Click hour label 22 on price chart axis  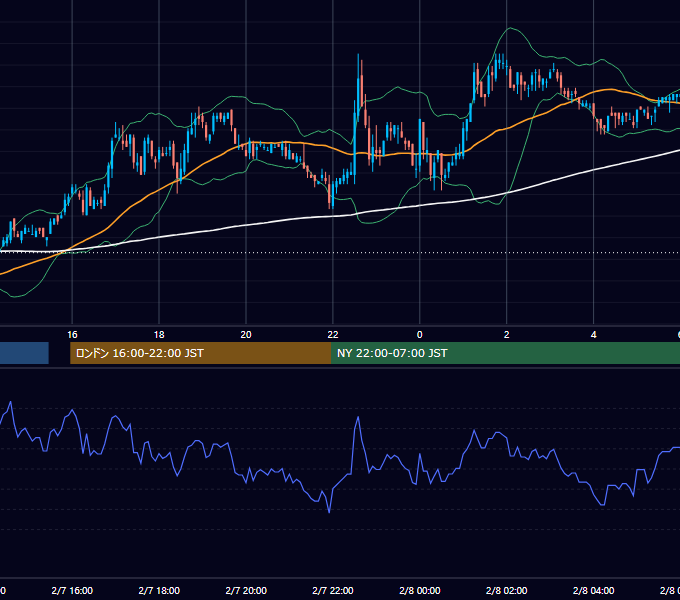(x=333, y=335)
